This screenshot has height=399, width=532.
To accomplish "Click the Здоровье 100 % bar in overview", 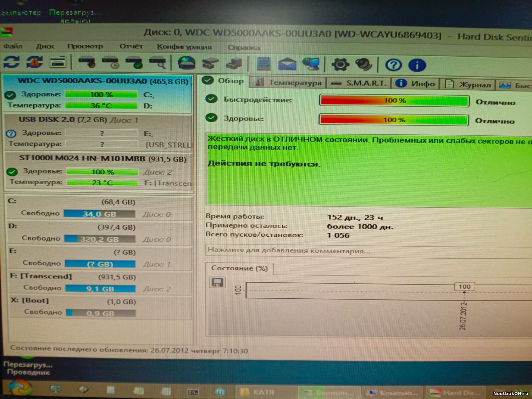I will (x=394, y=120).
